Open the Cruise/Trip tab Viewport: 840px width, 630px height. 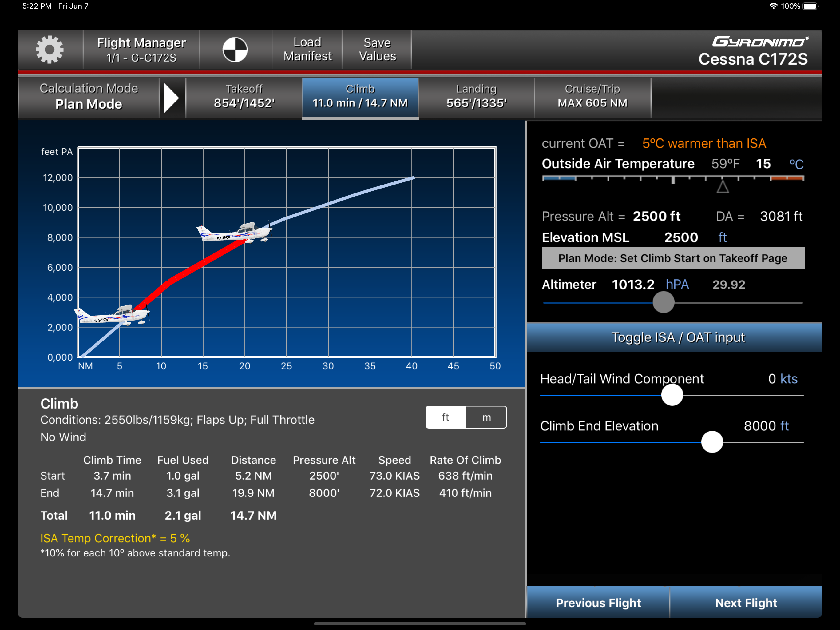592,97
